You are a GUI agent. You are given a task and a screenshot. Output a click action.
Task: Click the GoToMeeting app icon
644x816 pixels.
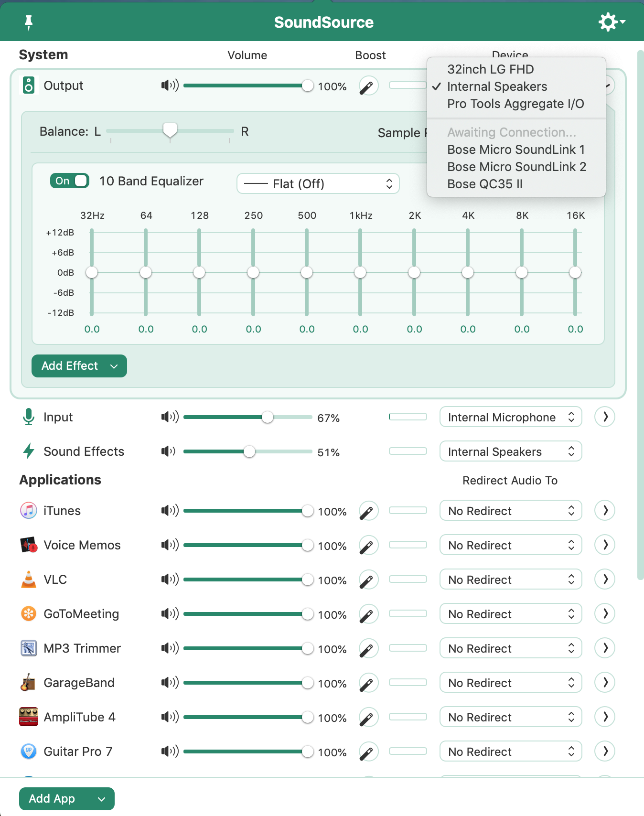[x=29, y=614]
